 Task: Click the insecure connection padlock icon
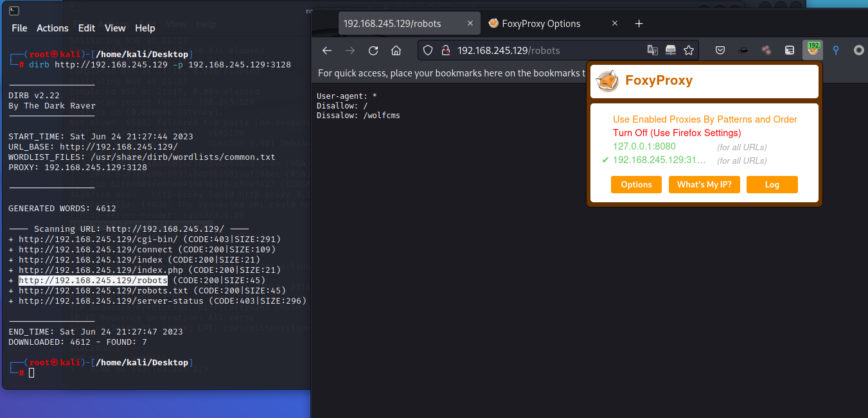point(445,50)
